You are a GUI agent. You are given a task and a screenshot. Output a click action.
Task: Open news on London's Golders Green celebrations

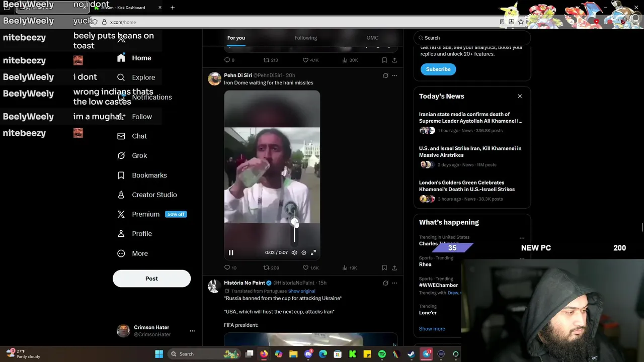point(467,186)
